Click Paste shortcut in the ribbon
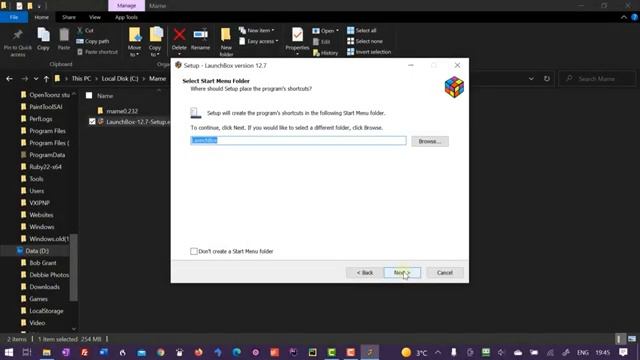 coord(97,52)
